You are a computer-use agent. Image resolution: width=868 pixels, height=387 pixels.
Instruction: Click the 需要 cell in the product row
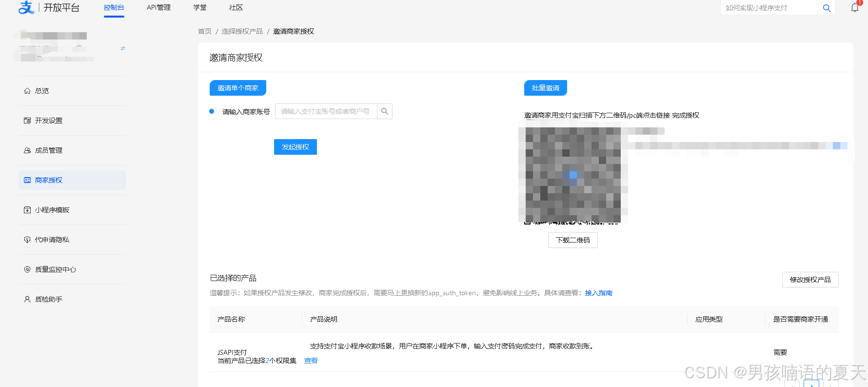(x=780, y=352)
